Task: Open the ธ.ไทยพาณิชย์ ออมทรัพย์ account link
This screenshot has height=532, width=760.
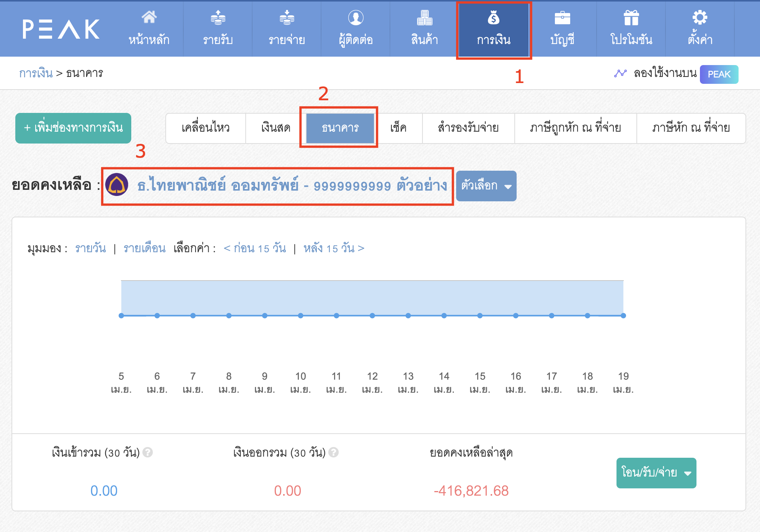Action: pos(292,186)
